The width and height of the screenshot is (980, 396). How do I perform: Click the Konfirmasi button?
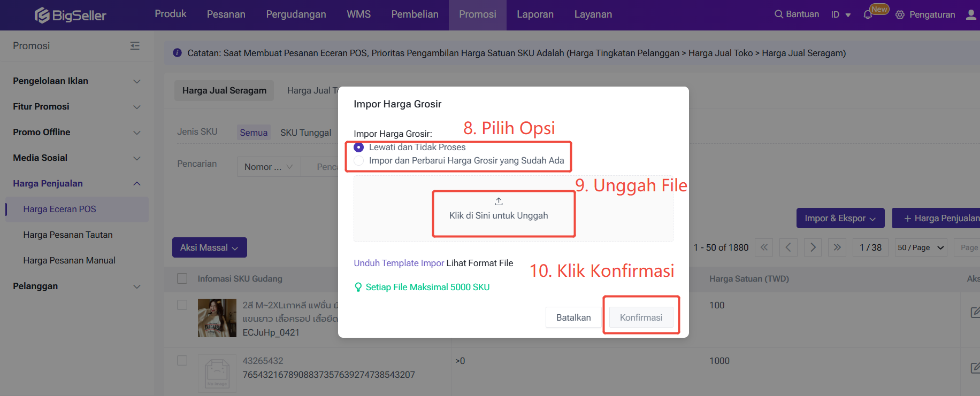(641, 317)
